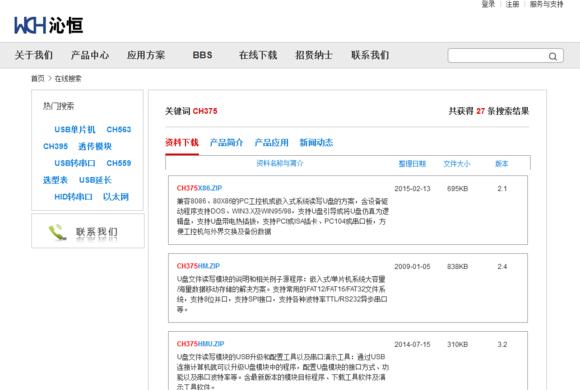This screenshot has width=580, height=390.
Task: Click the 联系我们 sidebar banner
Action: (88, 231)
